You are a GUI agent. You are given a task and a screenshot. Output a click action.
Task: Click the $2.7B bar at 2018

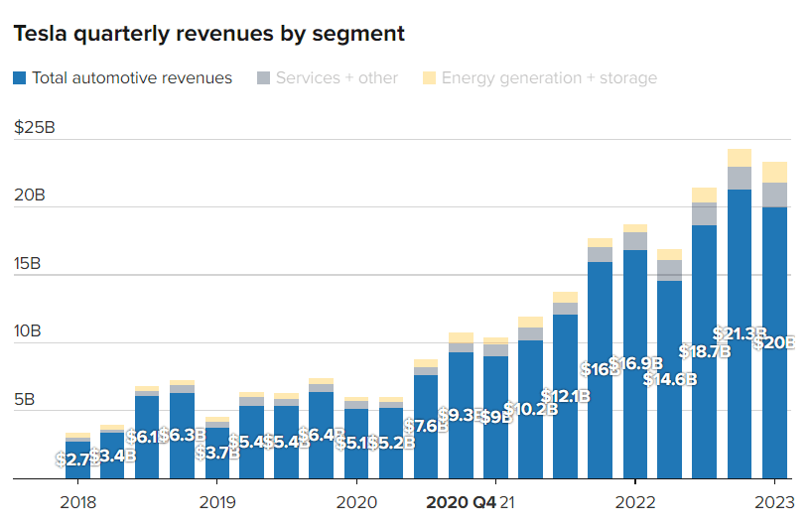(x=77, y=466)
